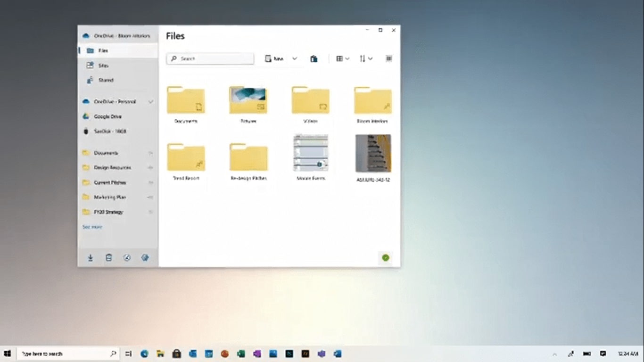Open the Downloads icon at sidebar bottom

(91, 257)
